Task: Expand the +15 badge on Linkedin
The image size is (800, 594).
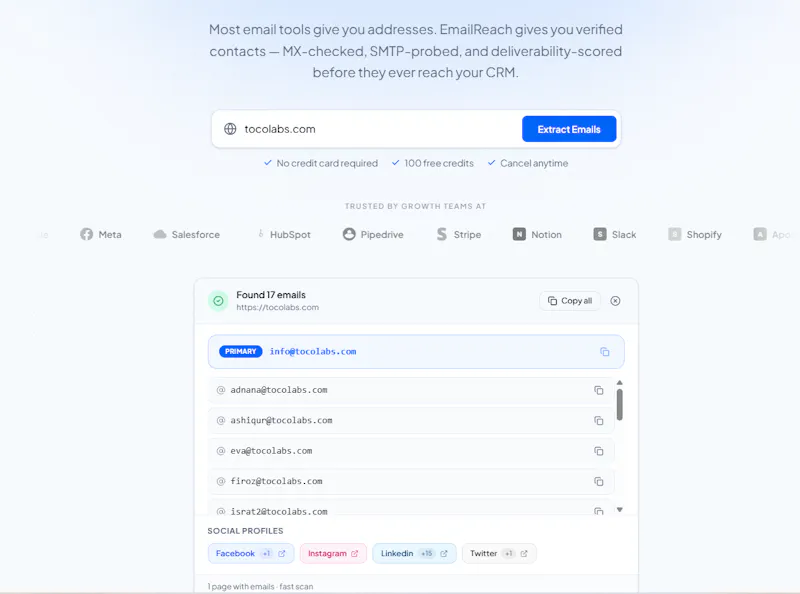Action: [x=427, y=554]
